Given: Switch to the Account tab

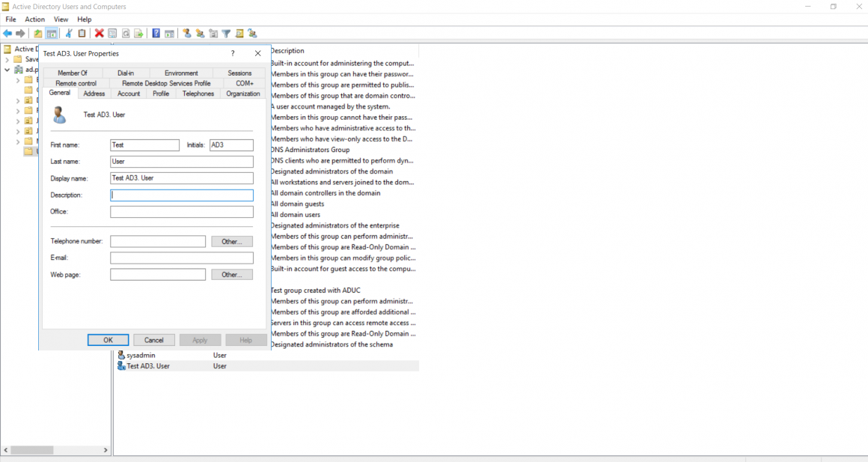Looking at the screenshot, I should [129, 94].
